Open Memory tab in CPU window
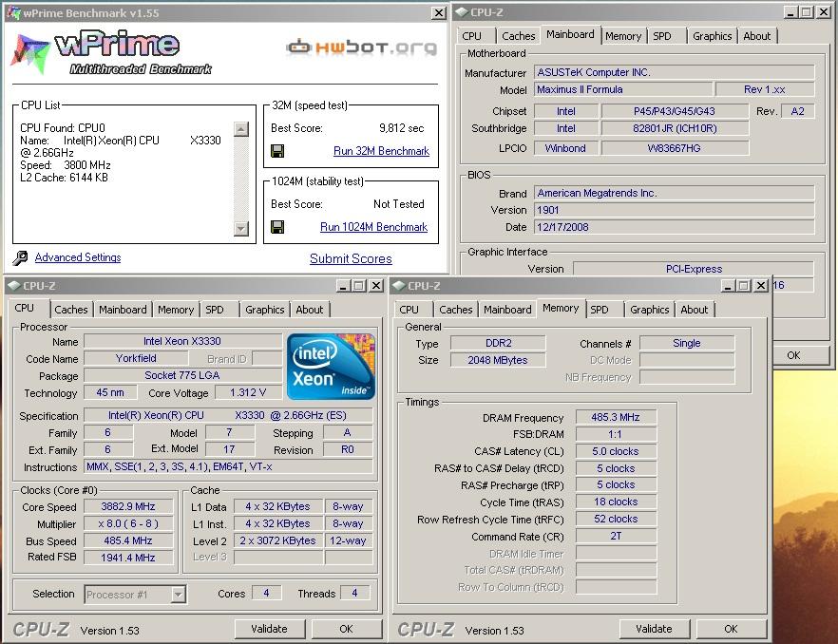Viewport: 838px width, 644px height. (x=175, y=310)
